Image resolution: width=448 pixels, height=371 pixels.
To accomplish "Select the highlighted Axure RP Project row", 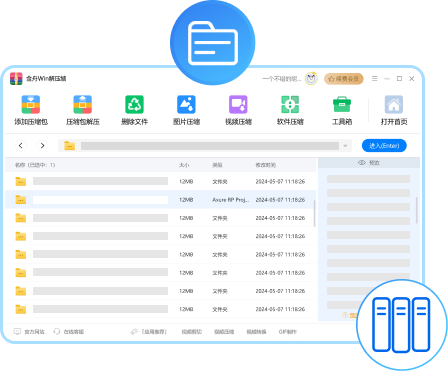I will pos(160,200).
